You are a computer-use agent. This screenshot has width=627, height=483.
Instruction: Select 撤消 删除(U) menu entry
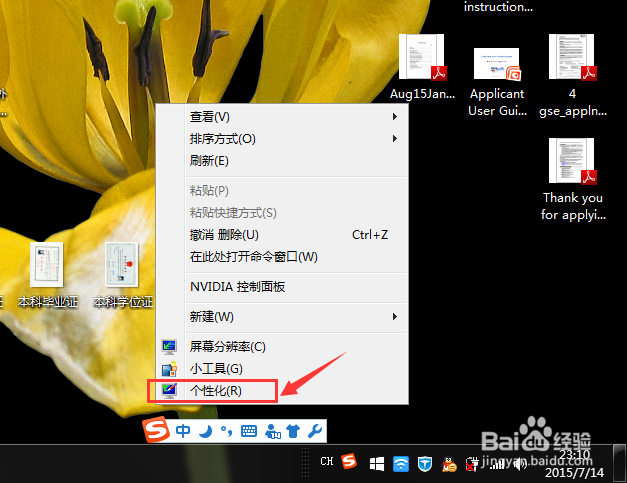click(x=282, y=235)
